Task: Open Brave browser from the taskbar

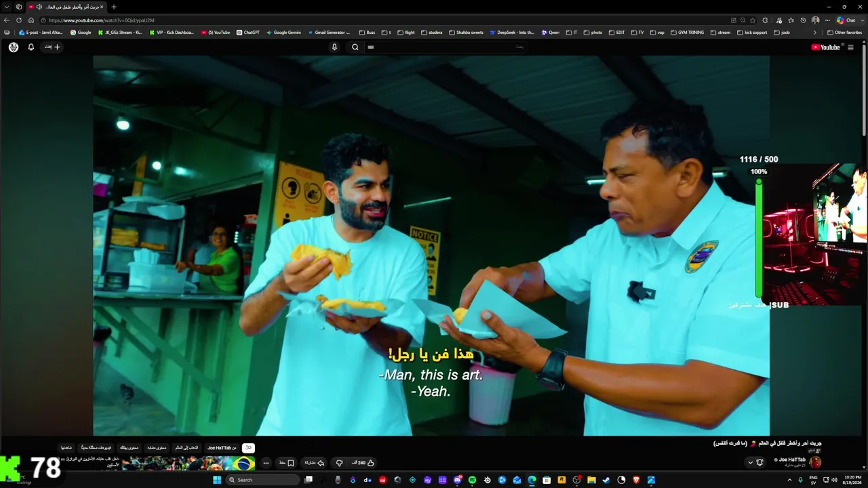Action: pyautogui.click(x=636, y=480)
